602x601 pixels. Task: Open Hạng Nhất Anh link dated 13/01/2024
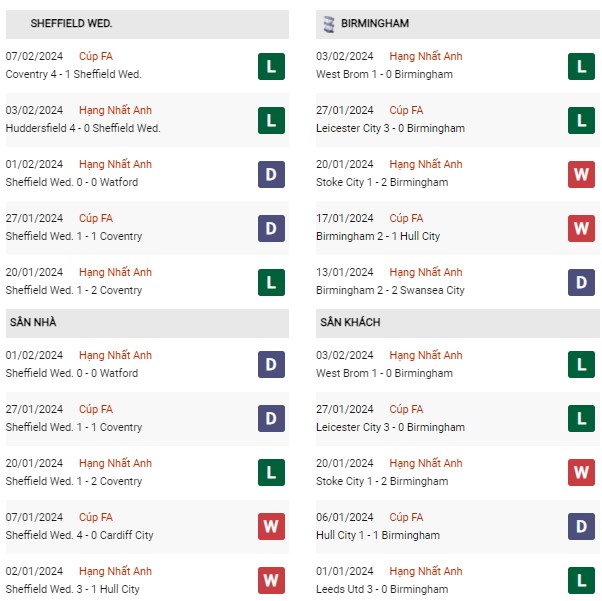(x=425, y=272)
